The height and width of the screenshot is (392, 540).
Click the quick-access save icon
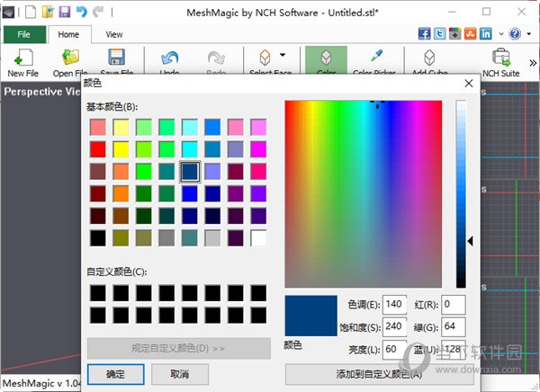[65, 12]
